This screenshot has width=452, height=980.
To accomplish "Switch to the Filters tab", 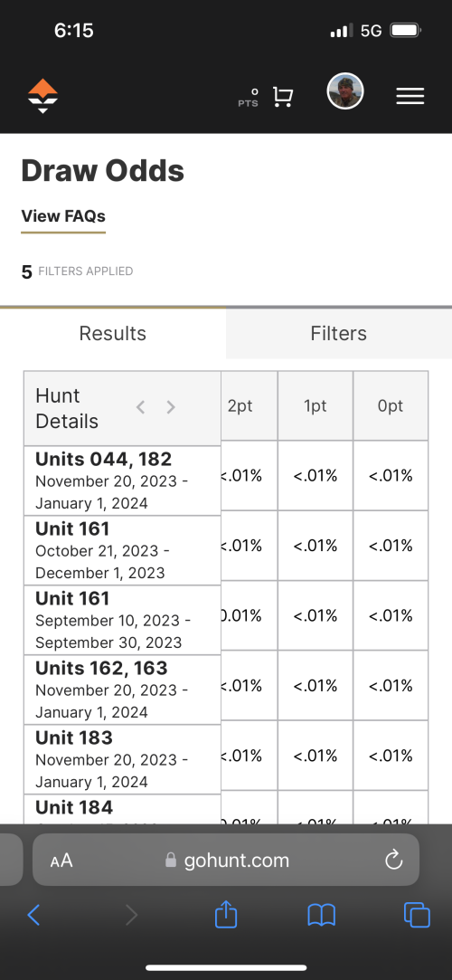I will point(339,333).
